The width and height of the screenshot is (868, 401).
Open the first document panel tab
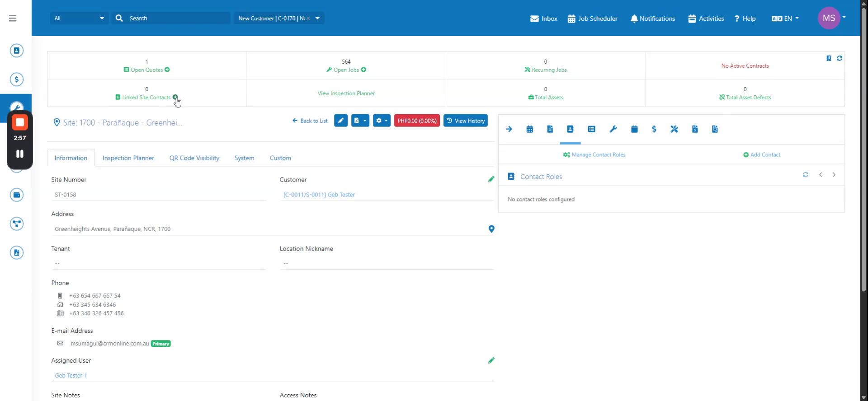(x=550, y=129)
